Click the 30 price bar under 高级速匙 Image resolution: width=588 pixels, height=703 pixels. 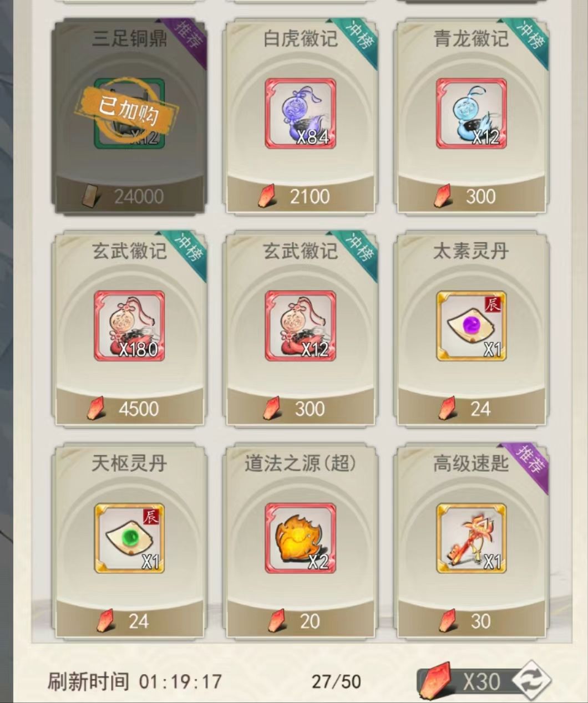(x=471, y=621)
